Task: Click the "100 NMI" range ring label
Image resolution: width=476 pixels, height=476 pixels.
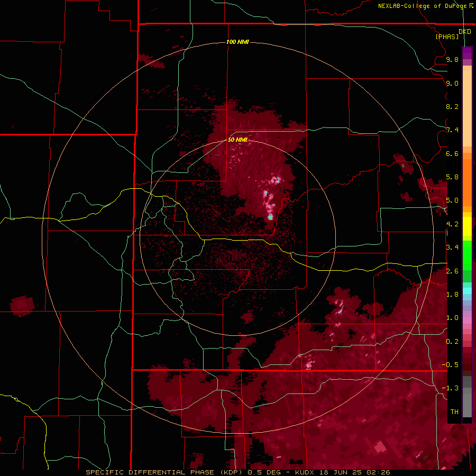Action: (237, 42)
